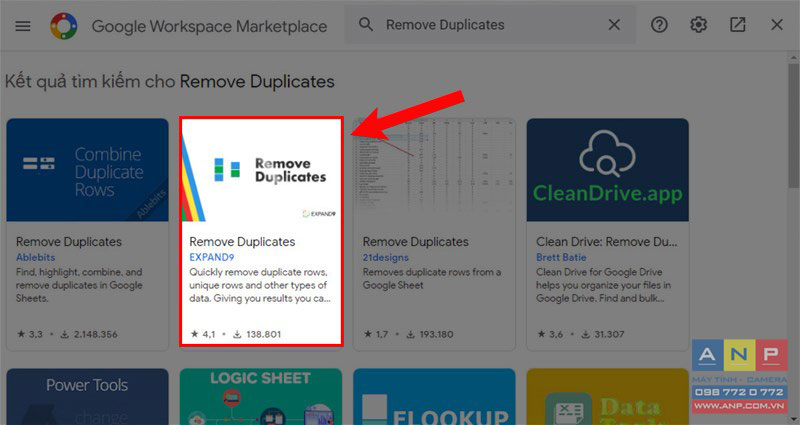800x425 pixels.
Task: Select the Clean Drive: Remove Du... title
Action: click(607, 242)
